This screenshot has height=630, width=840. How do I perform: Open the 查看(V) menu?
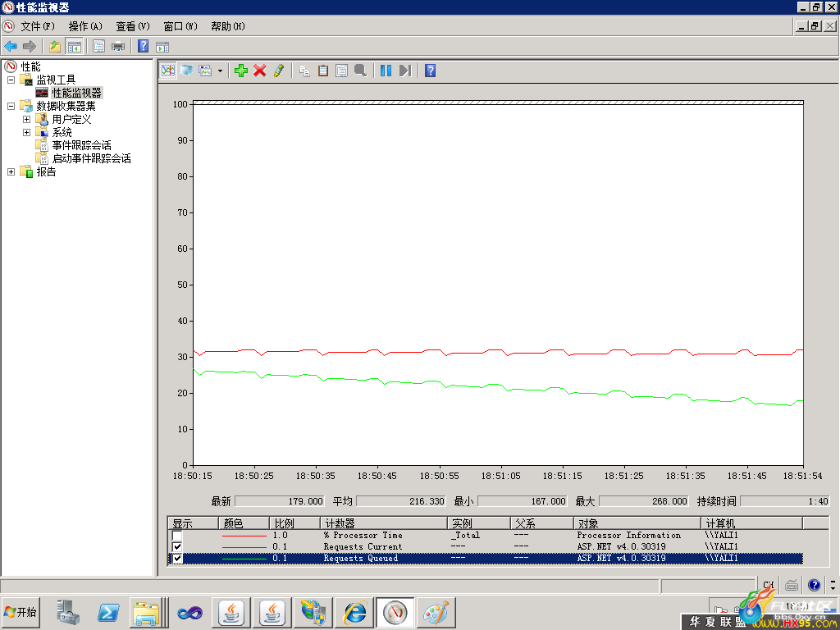tap(133, 26)
